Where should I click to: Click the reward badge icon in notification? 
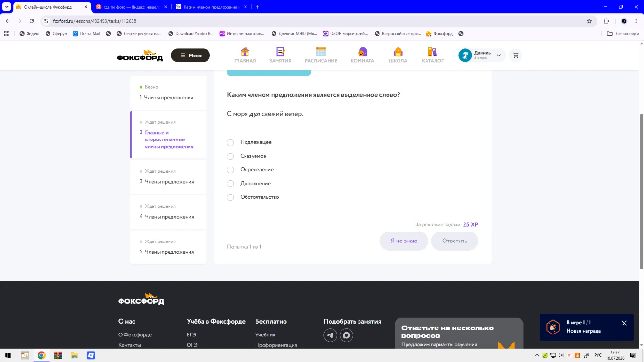tap(553, 327)
